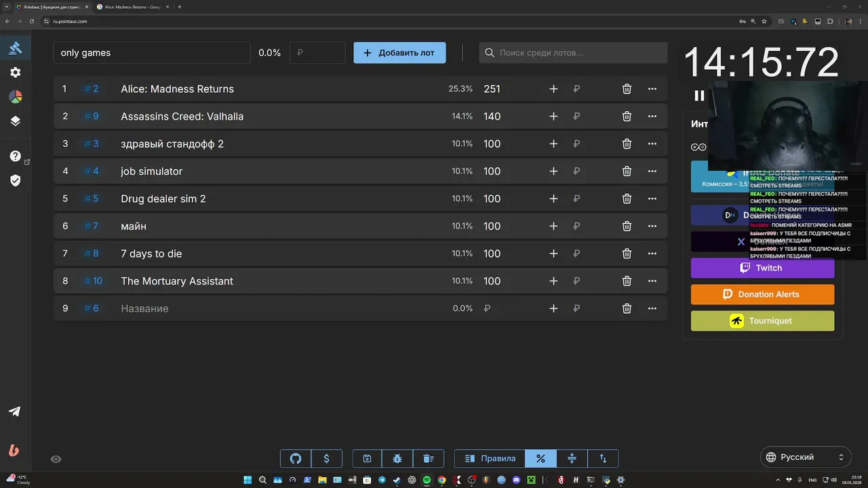Click the lot name The Mortuary Assistant
This screenshot has height=488, width=868.
177,281
